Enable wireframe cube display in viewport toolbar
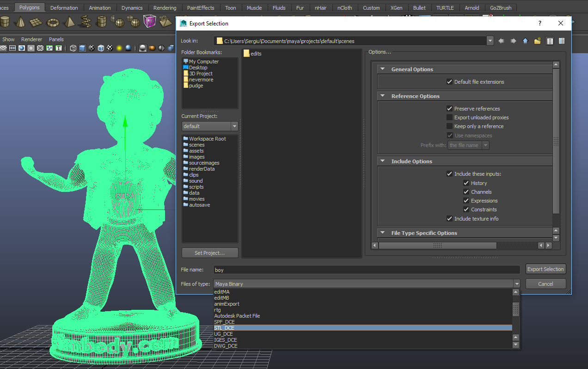Screen dimensions: 588x369 pyautogui.click(x=73, y=48)
